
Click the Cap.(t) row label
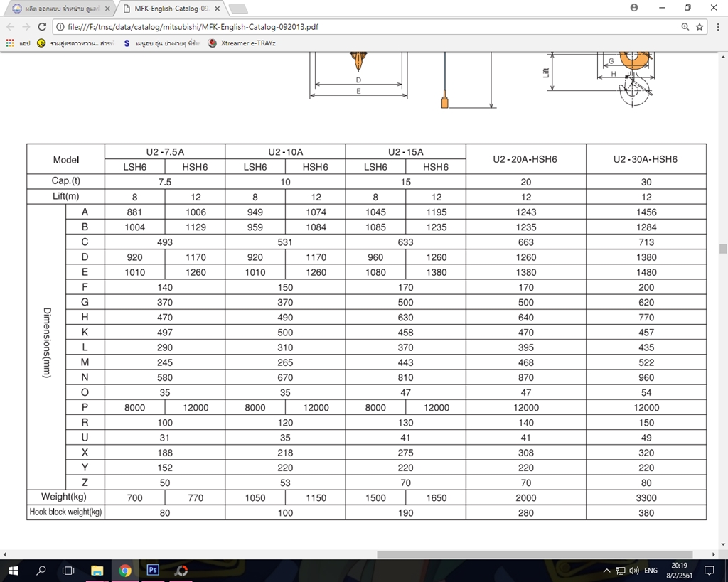pos(66,181)
